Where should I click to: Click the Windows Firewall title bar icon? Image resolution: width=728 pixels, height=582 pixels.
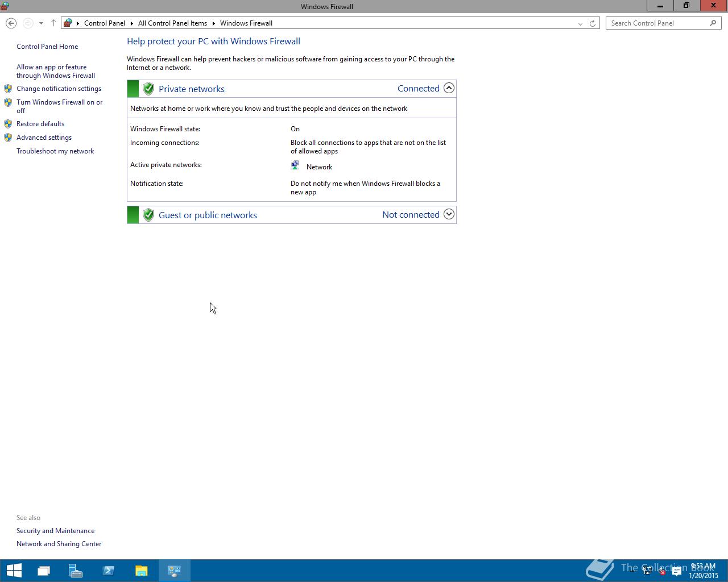click(x=5, y=6)
